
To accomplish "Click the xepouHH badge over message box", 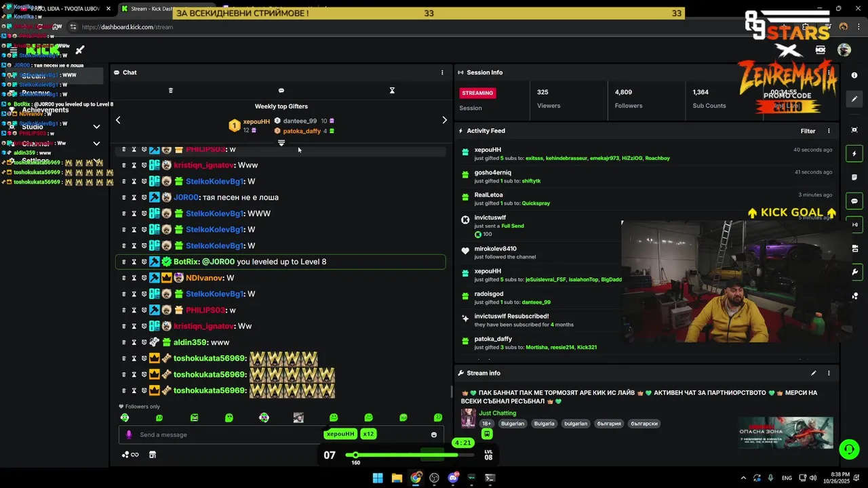I will 340,434.
